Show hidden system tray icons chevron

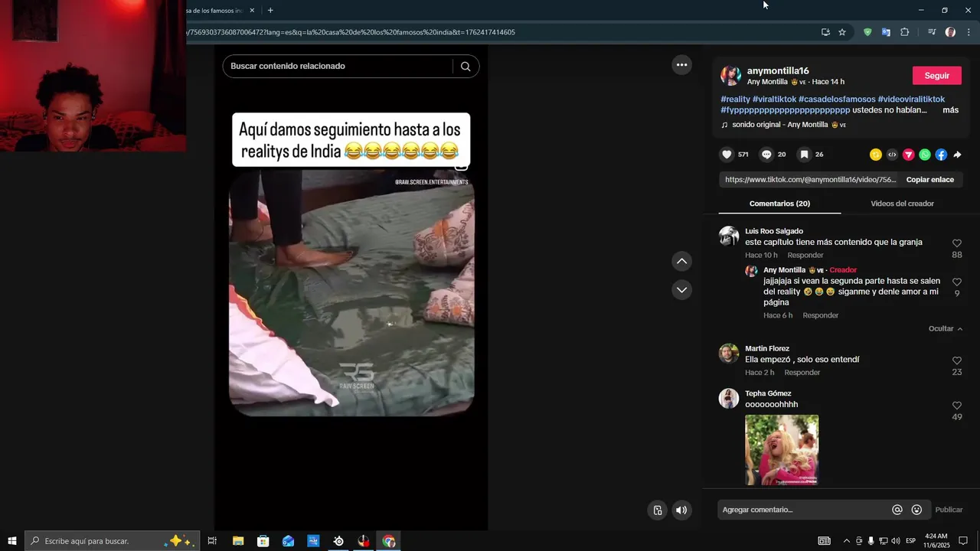(846, 541)
